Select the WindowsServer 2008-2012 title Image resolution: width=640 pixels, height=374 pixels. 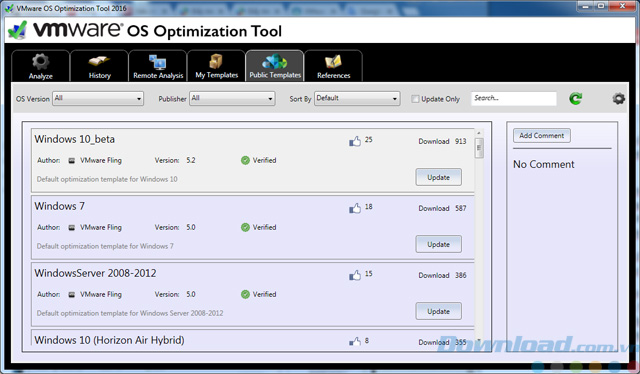[x=96, y=273]
